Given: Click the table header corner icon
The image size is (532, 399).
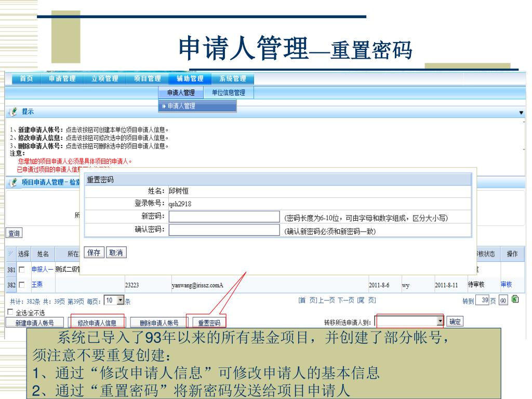Looking at the screenshot, I should pos(11,254).
